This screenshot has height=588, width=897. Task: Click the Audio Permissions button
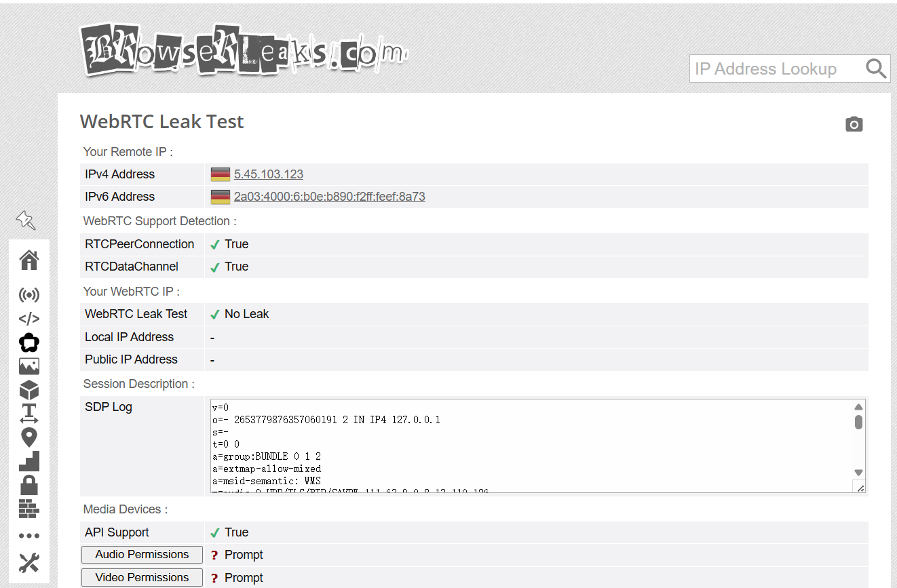click(142, 555)
